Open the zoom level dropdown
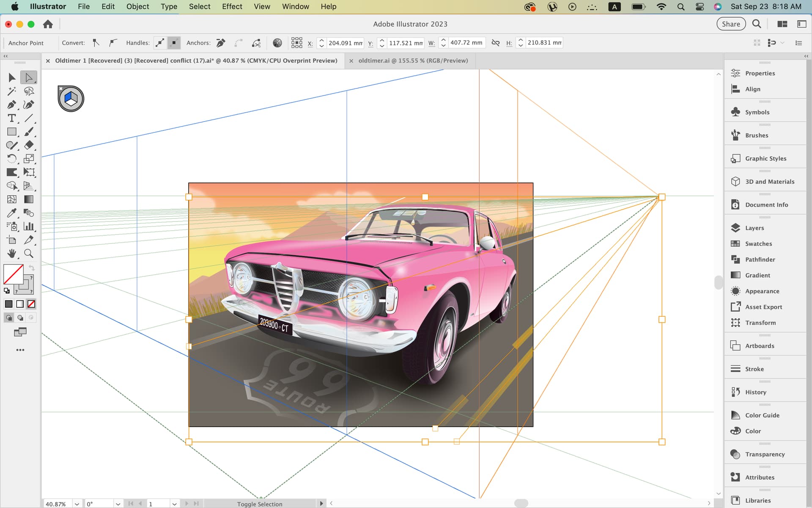The width and height of the screenshot is (812, 508). click(77, 504)
